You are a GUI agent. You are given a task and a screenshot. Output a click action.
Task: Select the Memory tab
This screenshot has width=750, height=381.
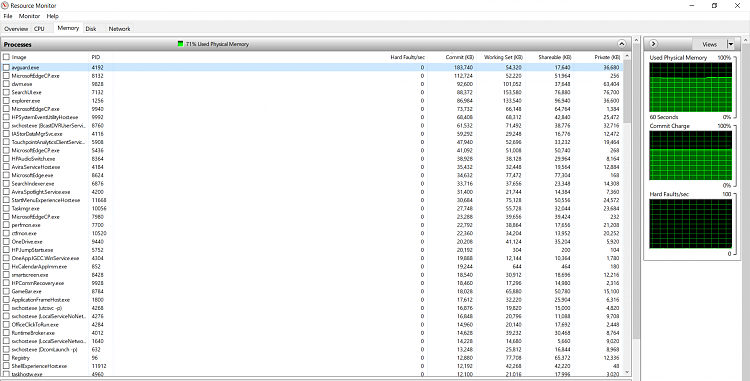(x=68, y=28)
